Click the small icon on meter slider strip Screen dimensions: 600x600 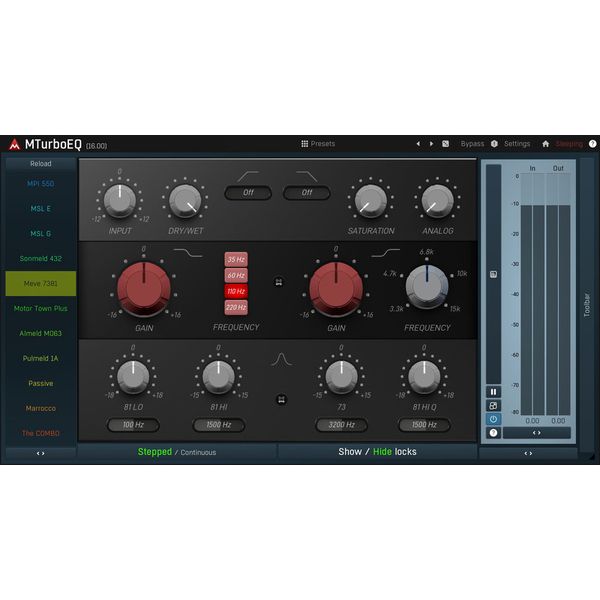(493, 274)
